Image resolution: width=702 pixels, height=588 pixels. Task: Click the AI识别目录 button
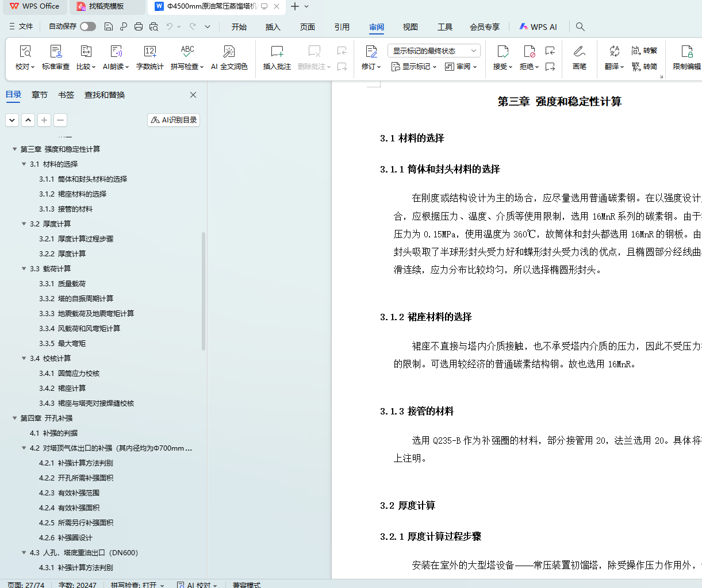[x=174, y=120]
